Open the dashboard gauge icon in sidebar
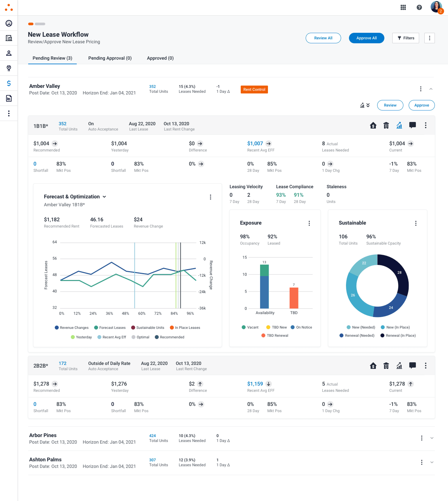 (x=9, y=23)
